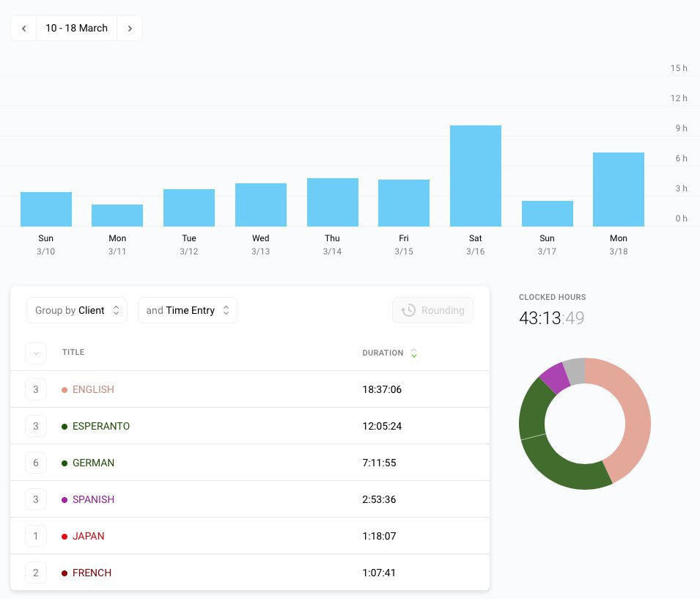Viewport: 700px width, 599px height.
Task: Click duration 7:11:55
Action: tap(380, 463)
